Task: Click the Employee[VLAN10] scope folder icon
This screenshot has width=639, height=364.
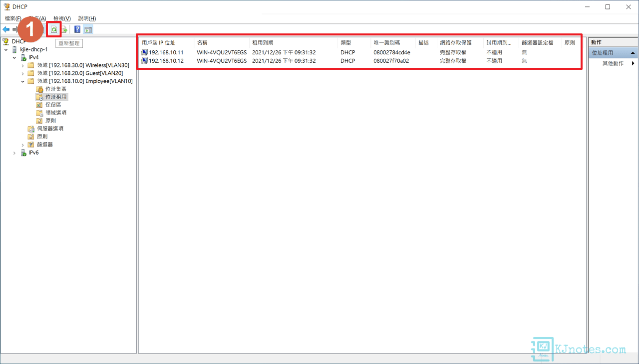Action: (31, 81)
